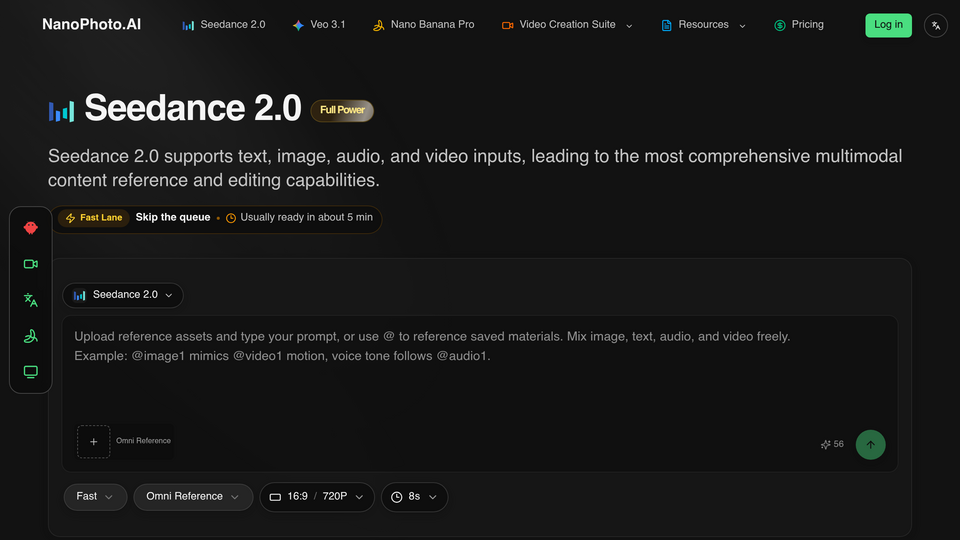Click the Seedance bars icon beside title
The width and height of the screenshot is (960, 540).
click(x=61, y=111)
